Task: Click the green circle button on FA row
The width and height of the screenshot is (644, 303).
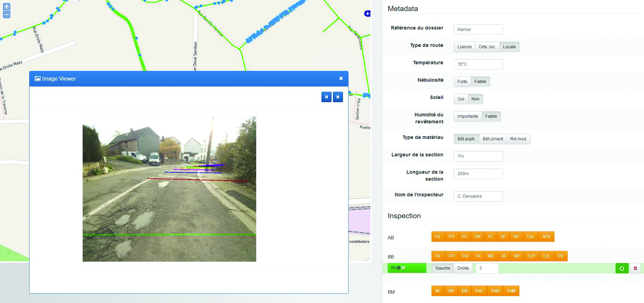Action: (622, 268)
